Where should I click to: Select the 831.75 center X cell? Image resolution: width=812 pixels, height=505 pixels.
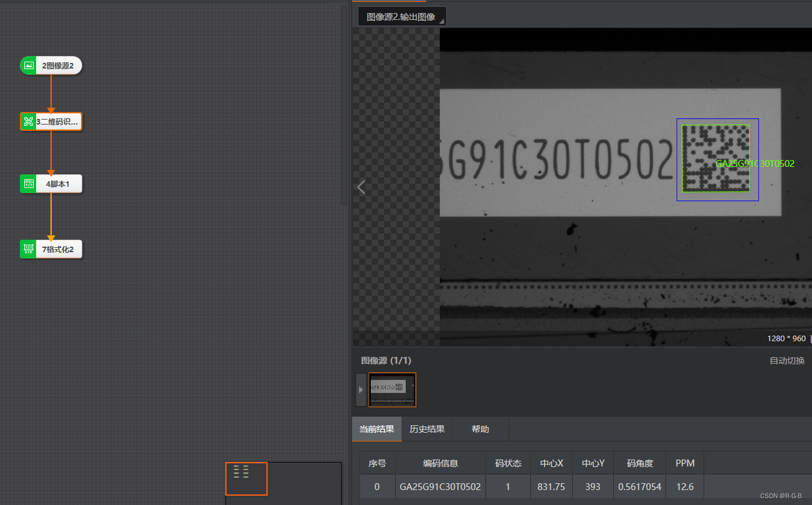coord(552,486)
